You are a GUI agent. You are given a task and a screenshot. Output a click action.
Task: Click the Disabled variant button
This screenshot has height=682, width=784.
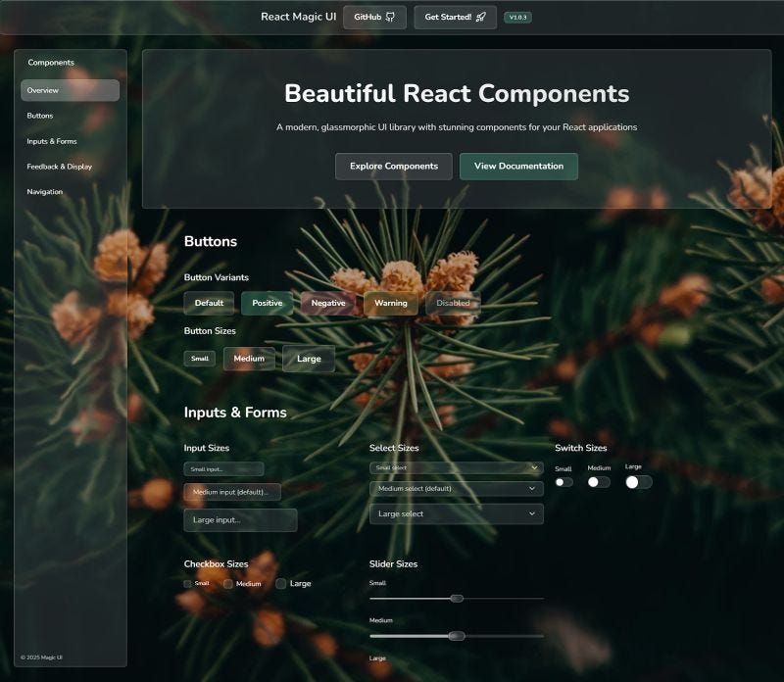pyautogui.click(x=453, y=303)
